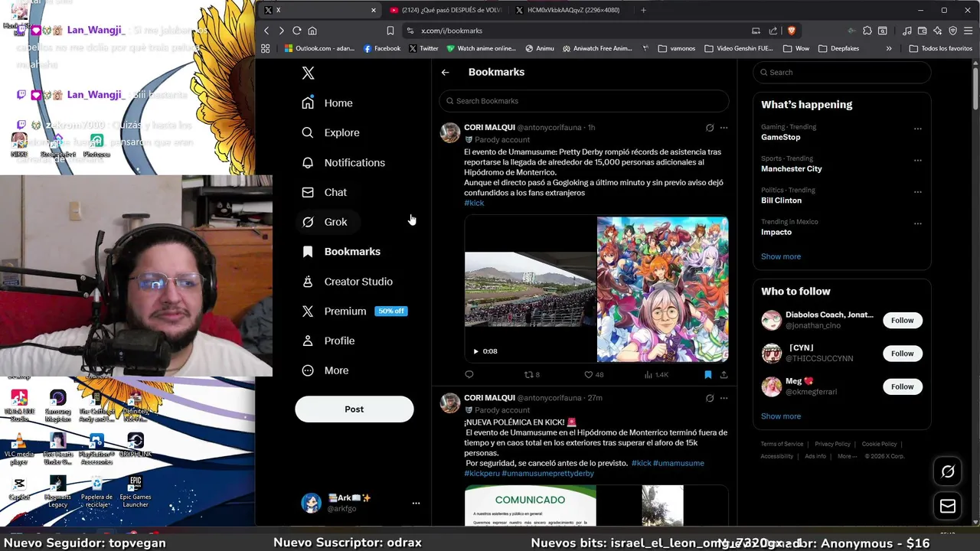The image size is (980, 551).
Task: Open Grok icon on first CORI MALQUI post
Action: coord(710,128)
